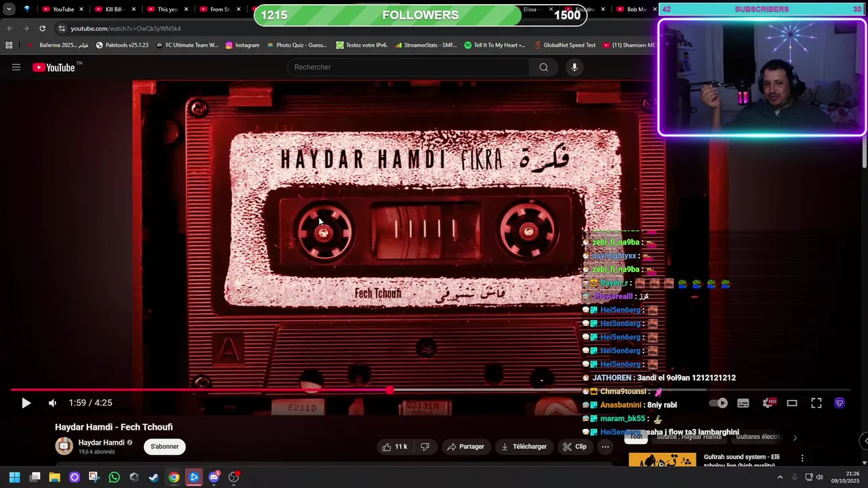Viewport: 868px width, 488px height.
Task: Switch to theater mode view
Action: [x=791, y=403]
